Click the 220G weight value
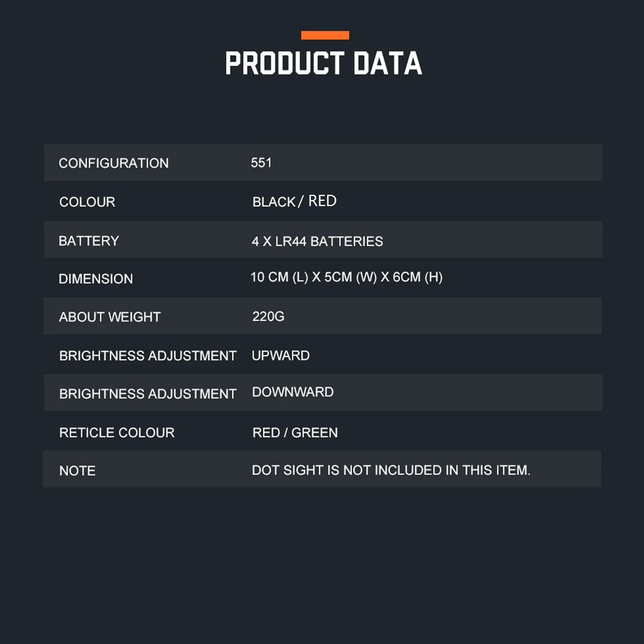The height and width of the screenshot is (644, 644). (268, 316)
